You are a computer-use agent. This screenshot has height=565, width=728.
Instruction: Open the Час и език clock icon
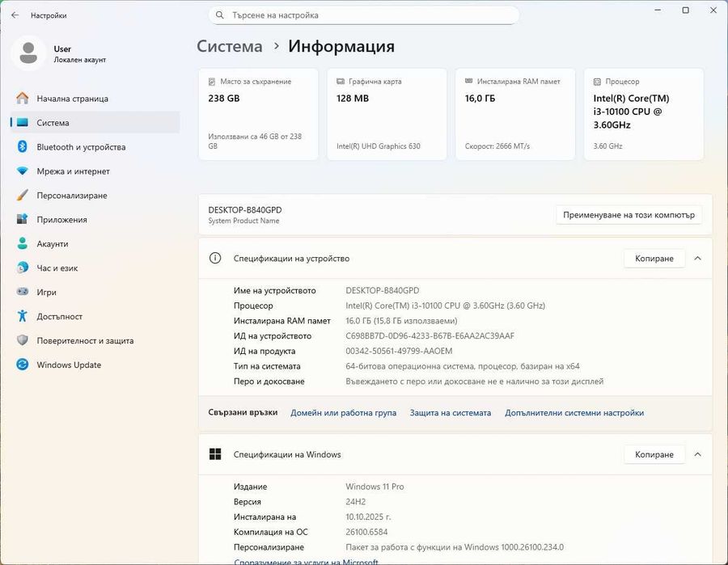(x=23, y=268)
